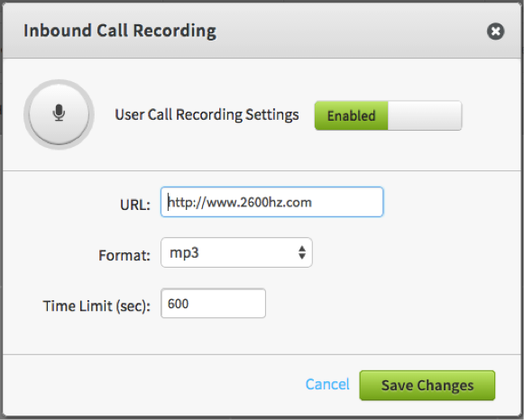Click the Format: field label
This screenshot has width=524, height=420.
click(124, 255)
